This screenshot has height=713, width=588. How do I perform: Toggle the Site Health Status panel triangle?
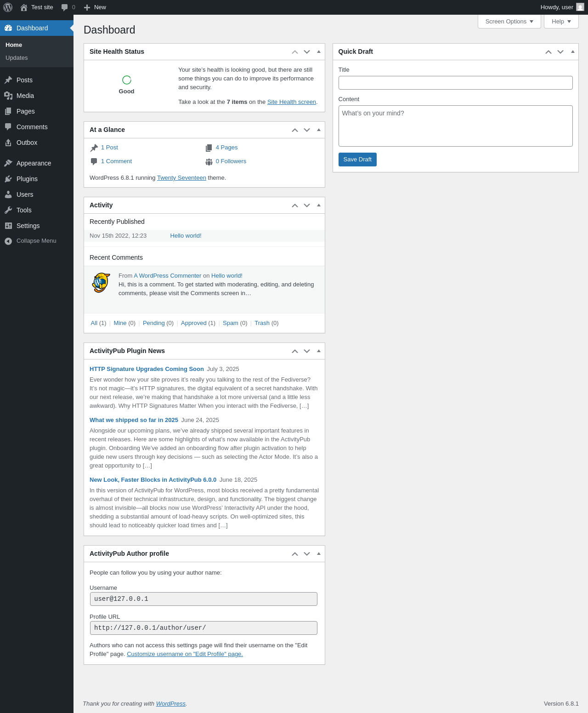click(319, 51)
